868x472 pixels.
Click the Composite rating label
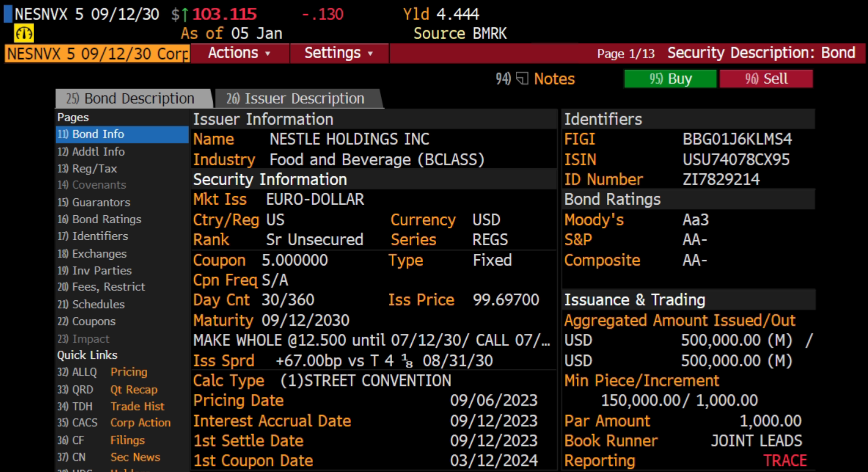(602, 260)
